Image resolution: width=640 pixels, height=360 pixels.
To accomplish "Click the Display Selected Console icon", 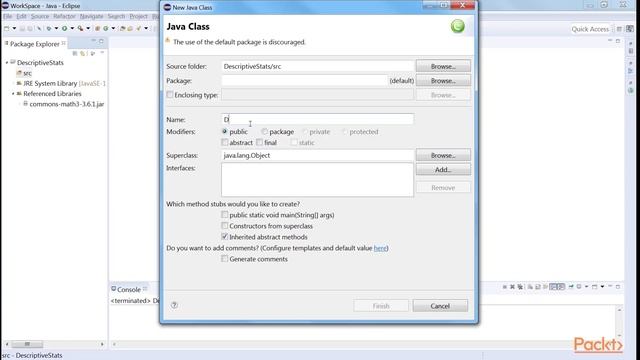I will 579,287.
